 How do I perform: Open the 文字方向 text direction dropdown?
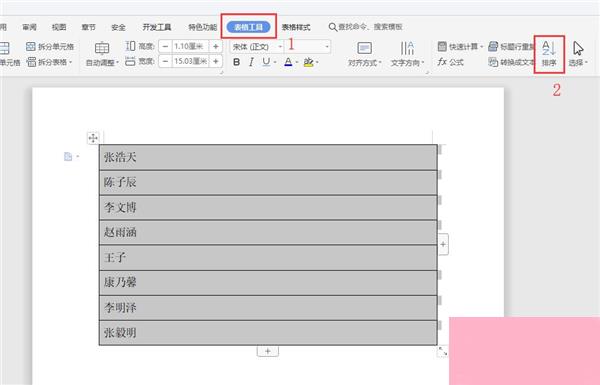click(x=408, y=54)
